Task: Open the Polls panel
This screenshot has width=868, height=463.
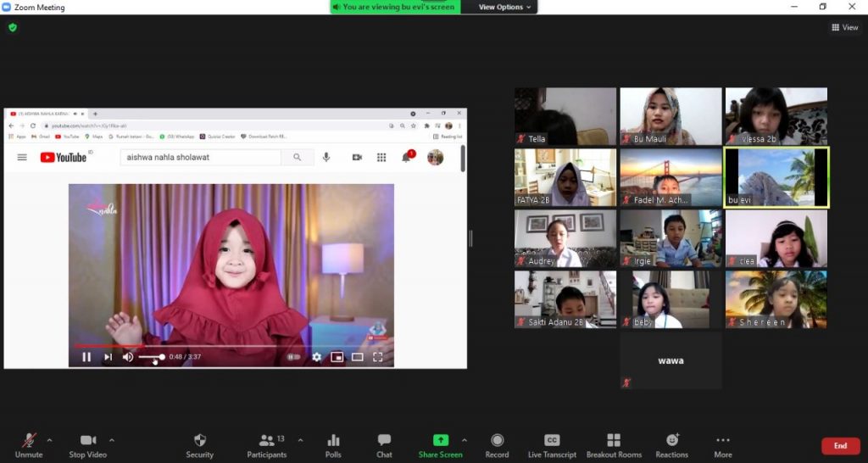Action: 333,441
